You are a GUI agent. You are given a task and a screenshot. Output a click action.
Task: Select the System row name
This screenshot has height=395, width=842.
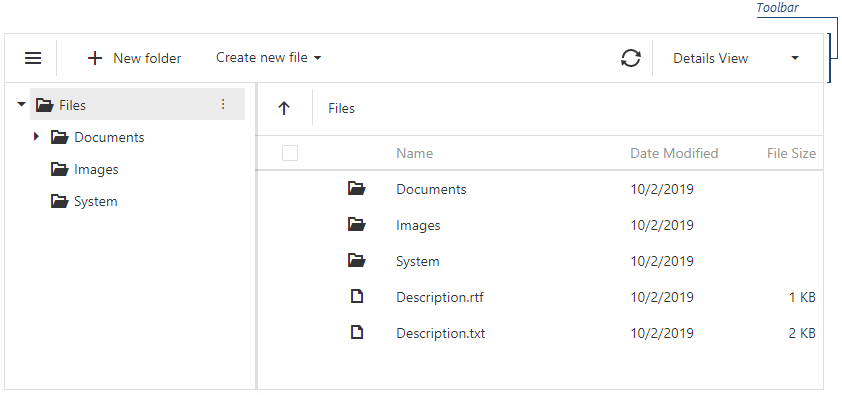418,261
